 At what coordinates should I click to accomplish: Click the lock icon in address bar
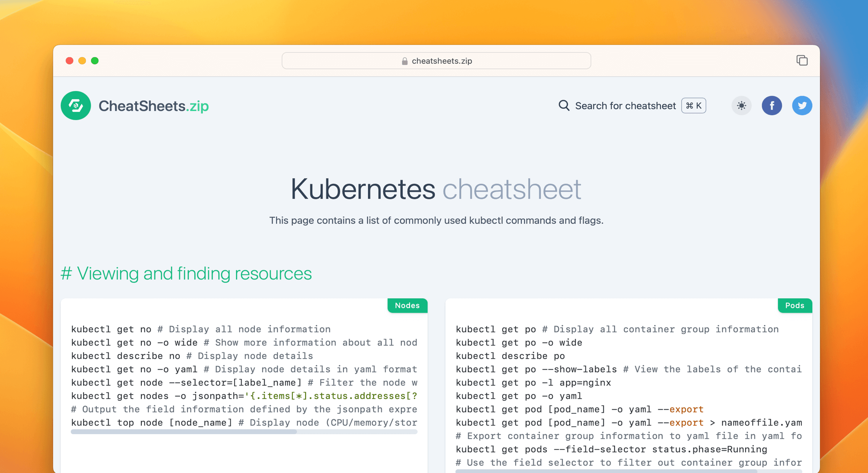click(405, 61)
